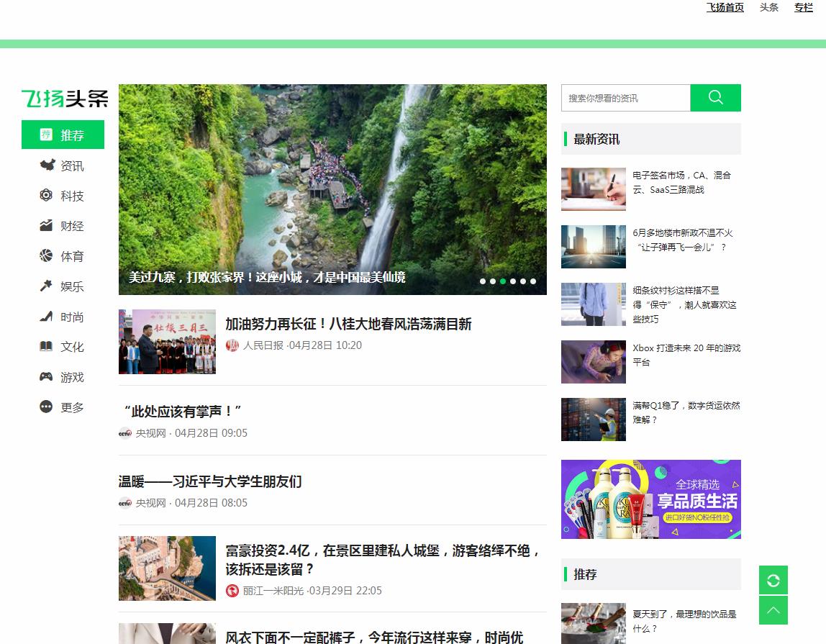This screenshot has height=644, width=826.
Task: Click the 游戏 gamepad icon
Action: tap(46, 376)
